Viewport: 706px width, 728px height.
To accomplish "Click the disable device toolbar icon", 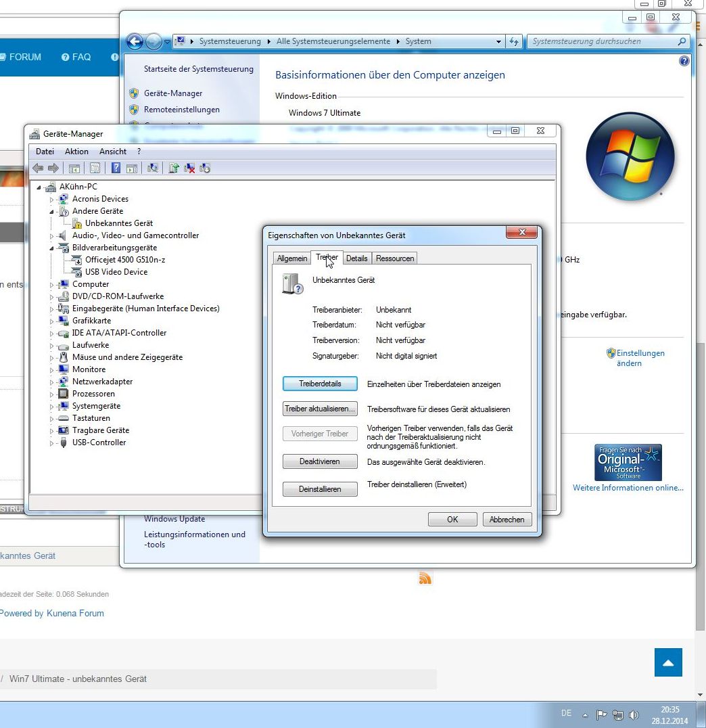I will [x=205, y=168].
